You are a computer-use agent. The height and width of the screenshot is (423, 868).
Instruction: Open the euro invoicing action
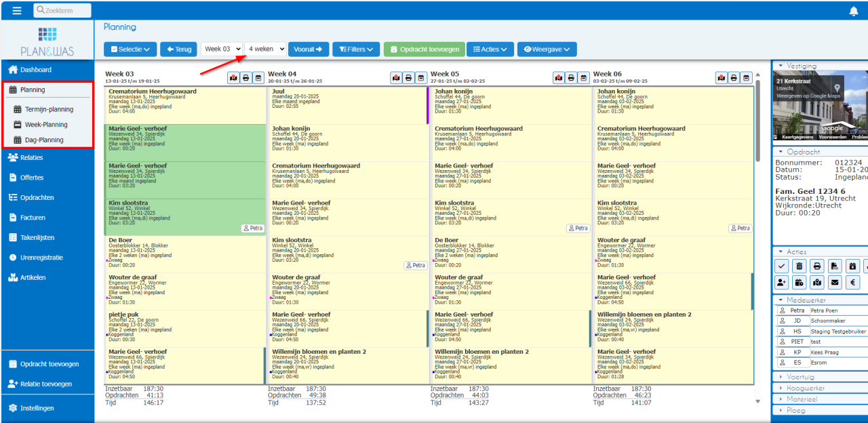click(x=852, y=283)
